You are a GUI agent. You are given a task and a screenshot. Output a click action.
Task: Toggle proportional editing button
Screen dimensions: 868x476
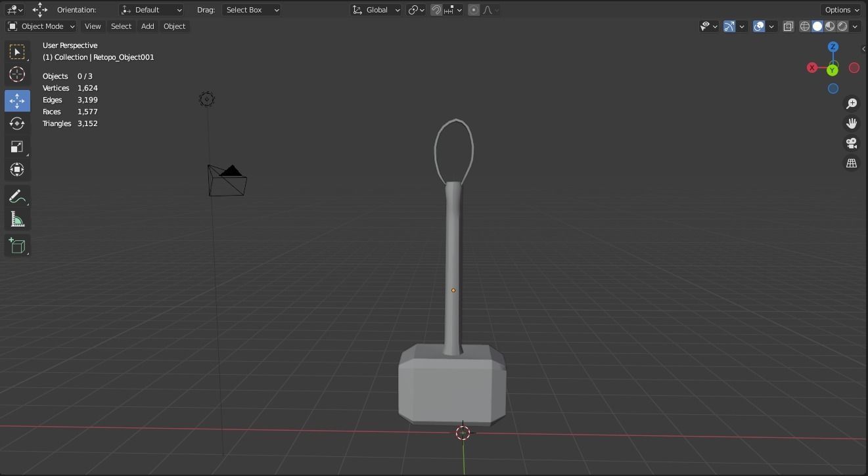(474, 10)
